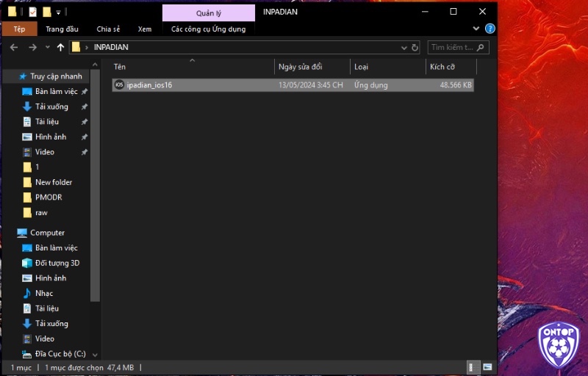Screen dimensions: 588x376
Task: Click the 48.566 KB size cell
Action: [456, 85]
